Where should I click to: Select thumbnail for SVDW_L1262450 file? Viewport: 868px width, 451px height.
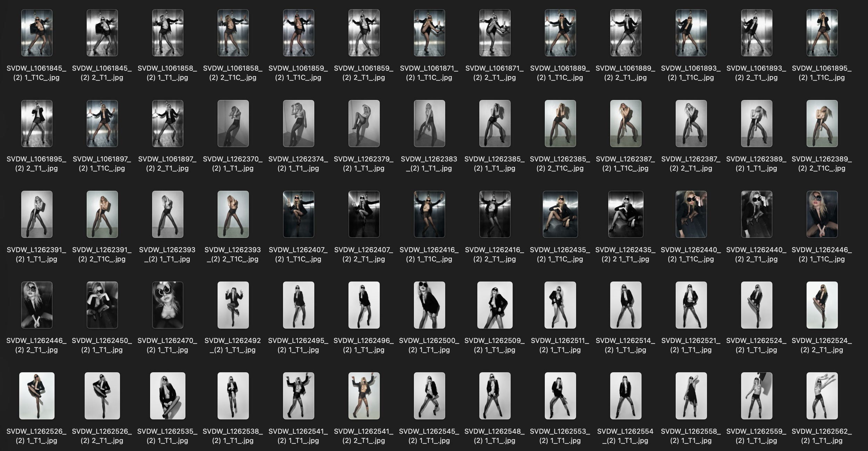102,305
